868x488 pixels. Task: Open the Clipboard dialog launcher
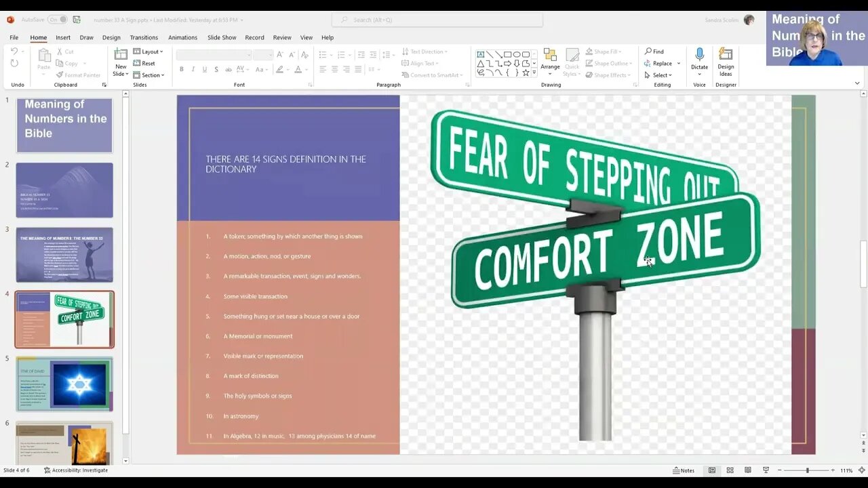click(x=104, y=85)
